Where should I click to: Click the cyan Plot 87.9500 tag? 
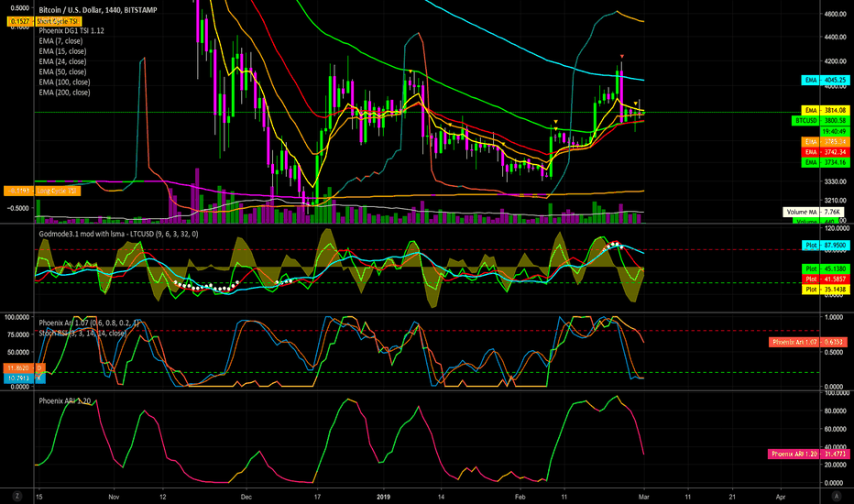825,246
